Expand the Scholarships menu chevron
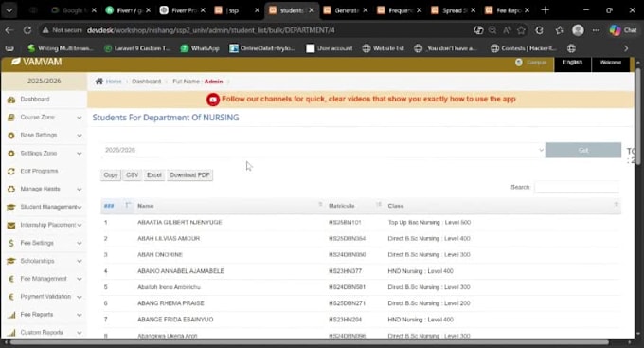644x348 pixels. [80, 261]
